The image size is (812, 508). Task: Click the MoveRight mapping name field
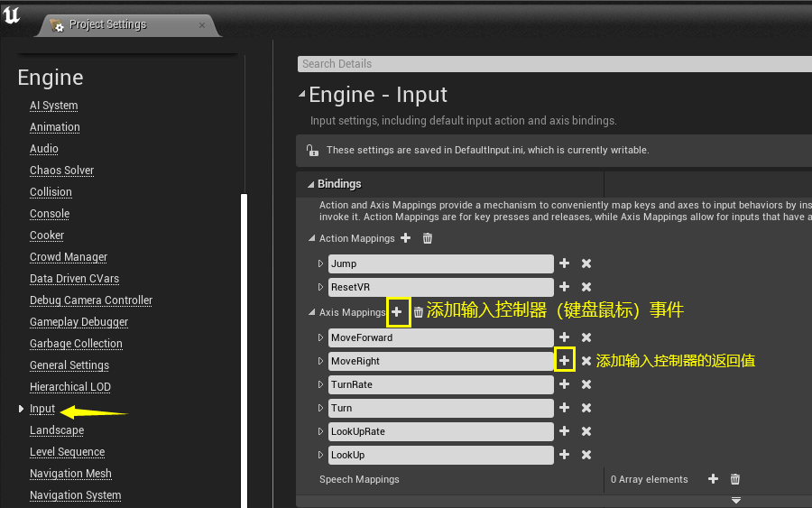440,361
